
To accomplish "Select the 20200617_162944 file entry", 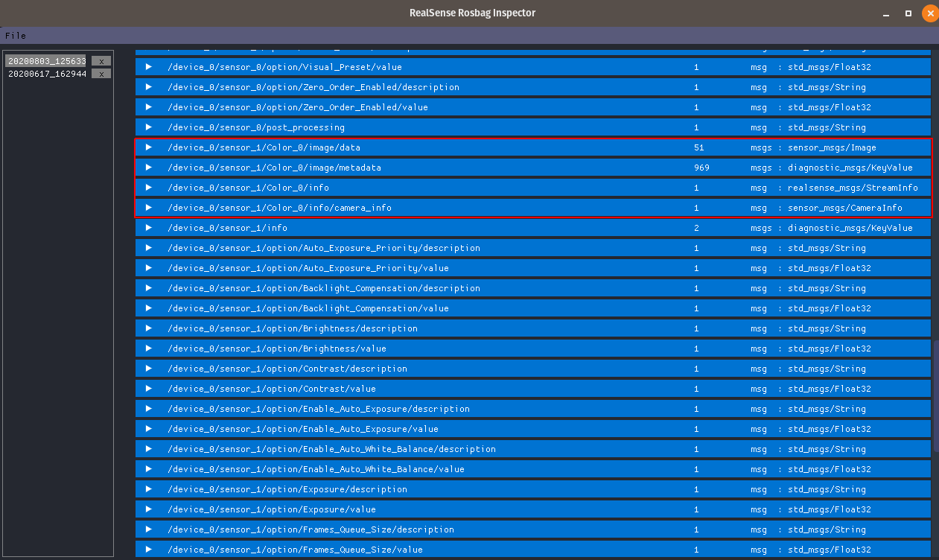I will tap(47, 74).
